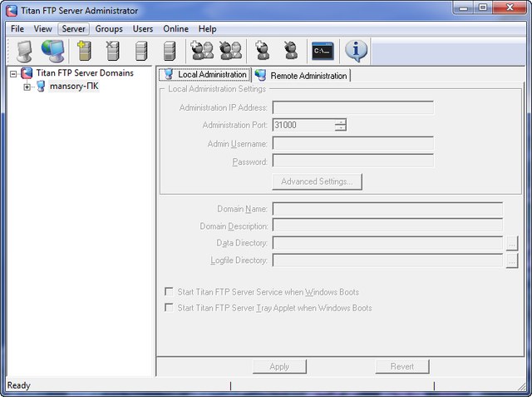
Task: Collapse the Titan FTP Server Domains tree
Action: pyautogui.click(x=13, y=74)
